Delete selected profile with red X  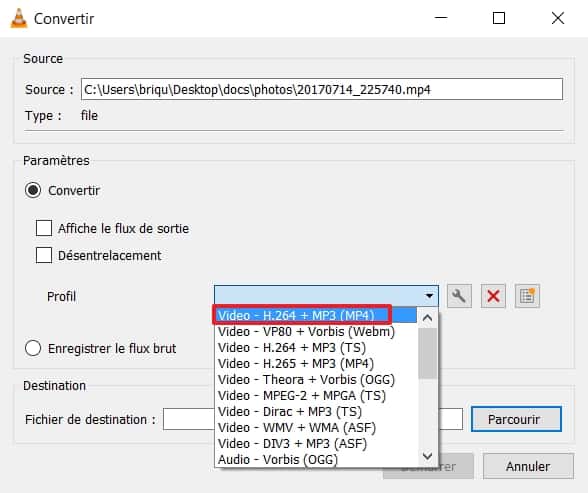(x=493, y=296)
